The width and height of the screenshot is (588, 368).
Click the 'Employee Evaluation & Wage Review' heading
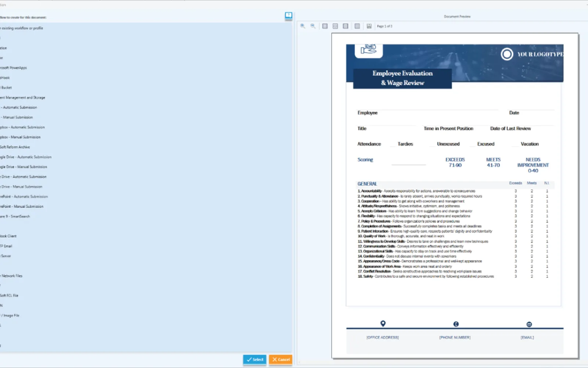(402, 78)
